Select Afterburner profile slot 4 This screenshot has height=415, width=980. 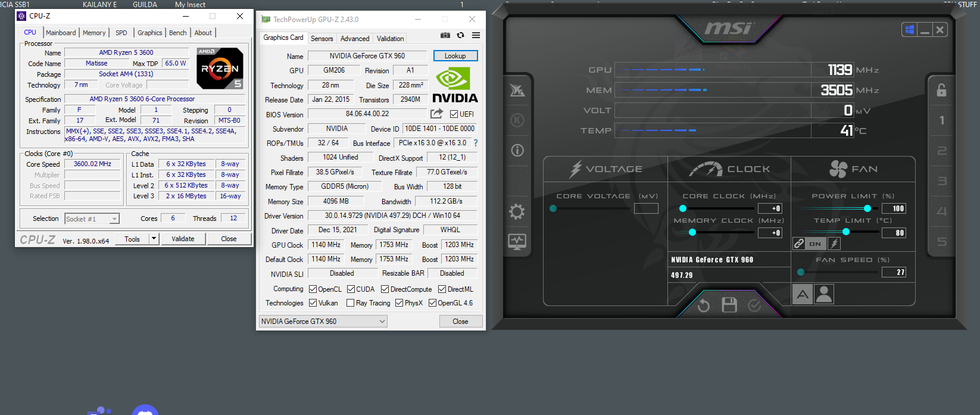click(x=942, y=211)
